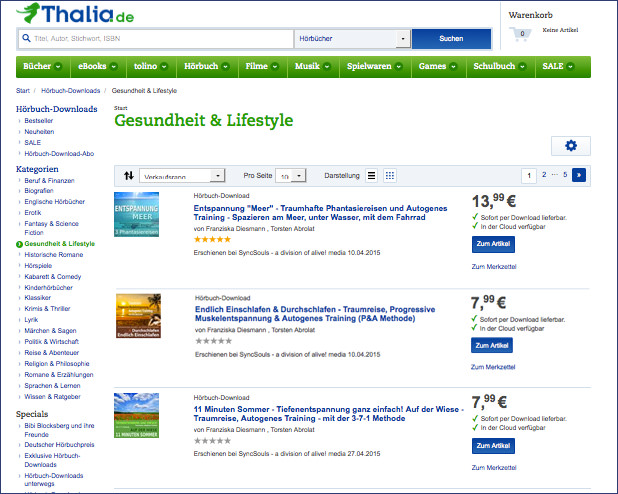This screenshot has width=618, height=494.
Task: Open the Entspannung "Meer" title link
Action: [320, 213]
